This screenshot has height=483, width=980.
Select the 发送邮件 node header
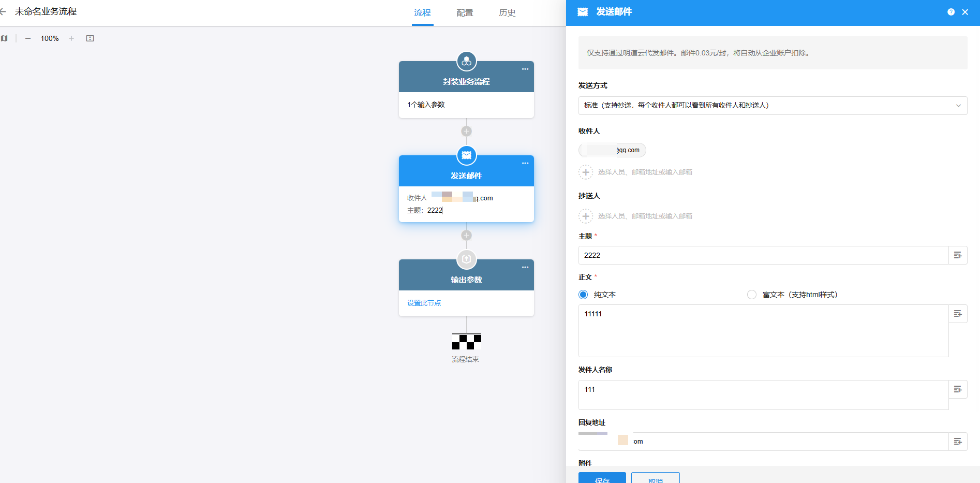(x=466, y=171)
